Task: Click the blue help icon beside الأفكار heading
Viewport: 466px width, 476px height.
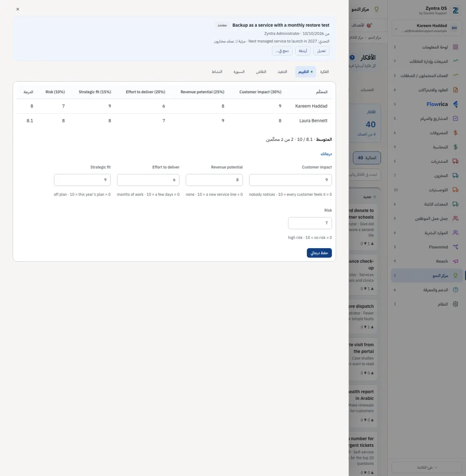Action: click(x=352, y=57)
